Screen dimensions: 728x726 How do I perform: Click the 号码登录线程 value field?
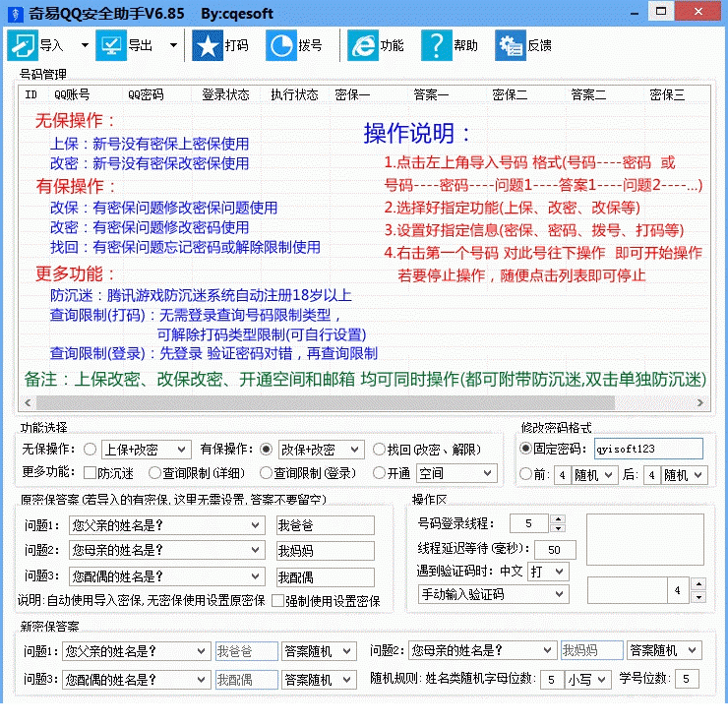point(529,523)
